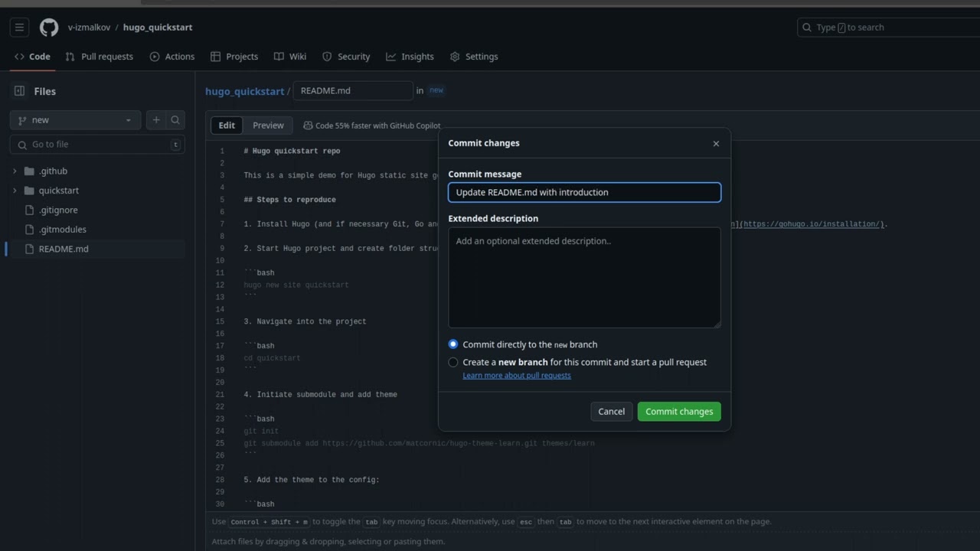The width and height of the screenshot is (980, 551).
Task: Click the Extended description text area
Action: pos(584,278)
